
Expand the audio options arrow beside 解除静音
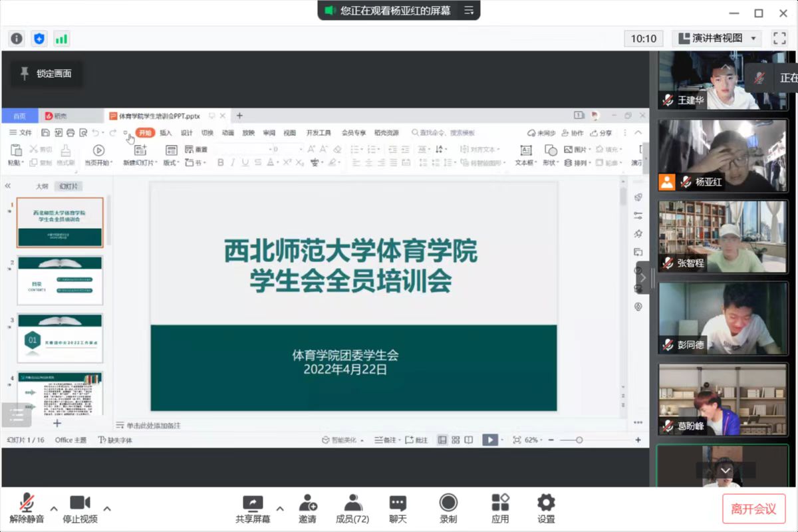[54, 509]
